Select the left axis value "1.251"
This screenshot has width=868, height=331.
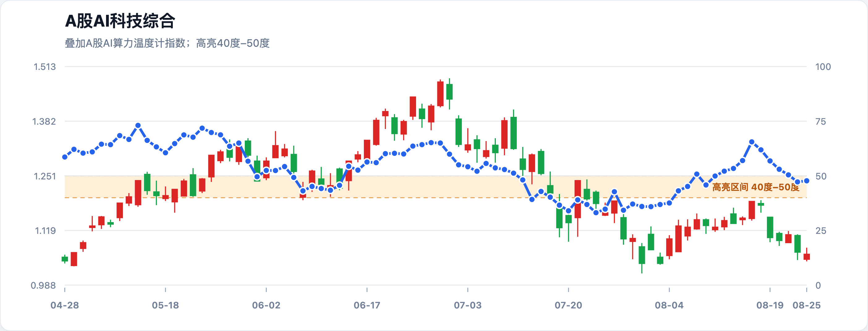tap(45, 176)
